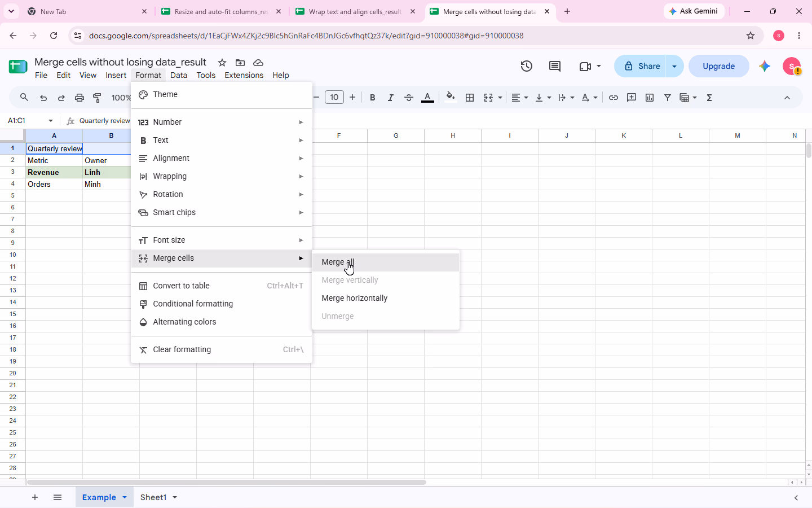The width and height of the screenshot is (812, 508).
Task: Insert a link with toolbar icon
Action: pyautogui.click(x=614, y=98)
